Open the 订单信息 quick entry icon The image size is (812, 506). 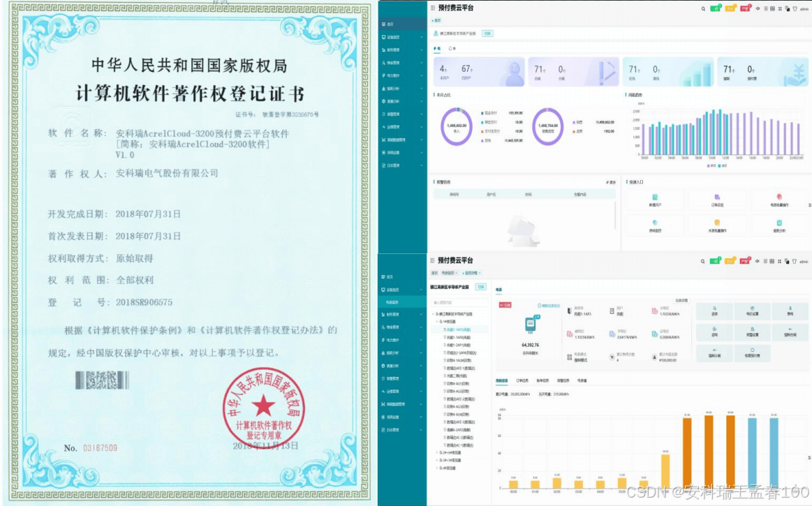(x=717, y=198)
